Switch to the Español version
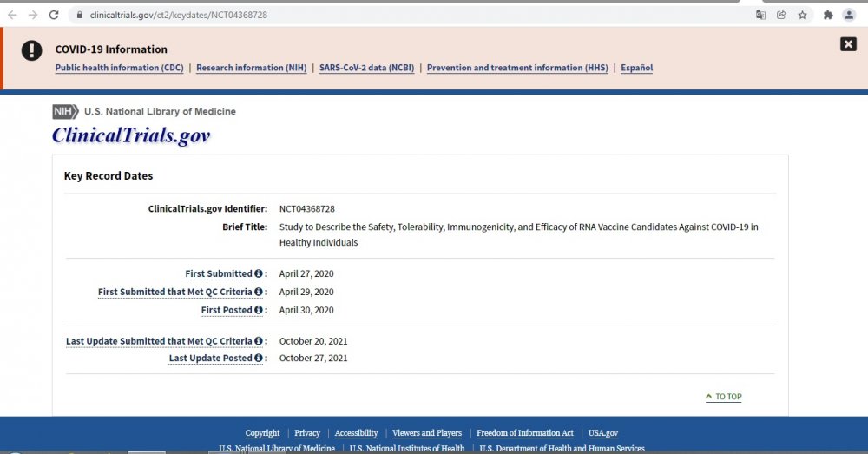The image size is (868, 454). pyautogui.click(x=636, y=68)
